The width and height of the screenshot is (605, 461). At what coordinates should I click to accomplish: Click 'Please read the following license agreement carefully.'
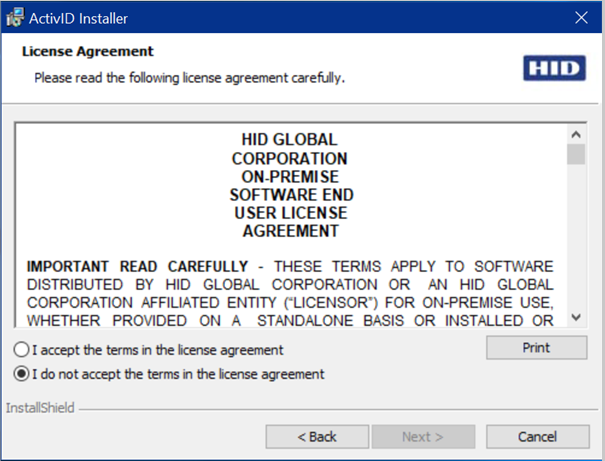[189, 78]
